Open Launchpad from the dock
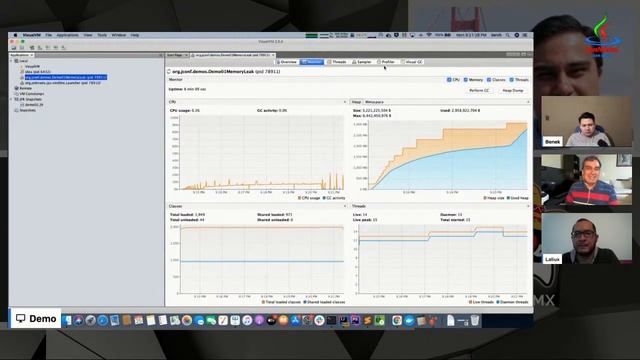Image resolution: width=640 pixels, height=360 pixels. coord(91,320)
